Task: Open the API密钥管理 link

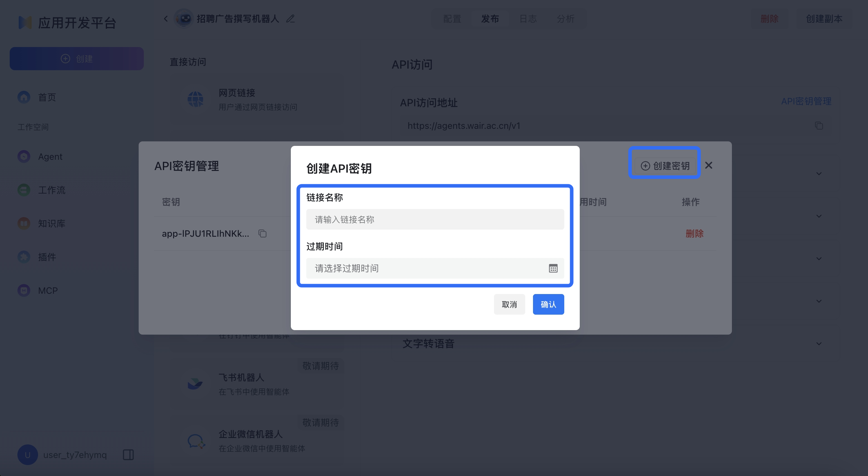Action: (x=806, y=101)
